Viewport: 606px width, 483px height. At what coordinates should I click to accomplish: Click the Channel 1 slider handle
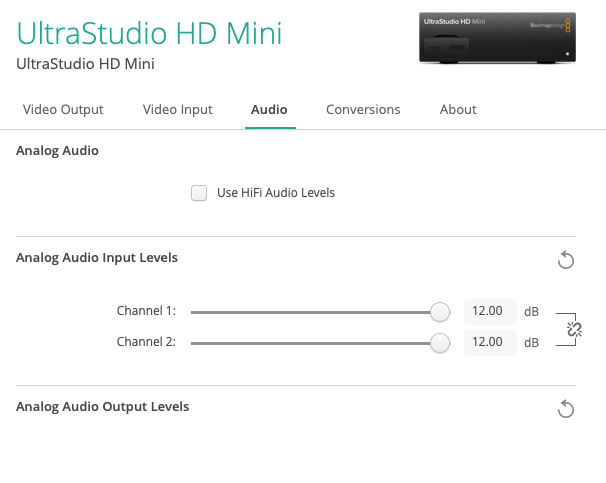pos(440,312)
